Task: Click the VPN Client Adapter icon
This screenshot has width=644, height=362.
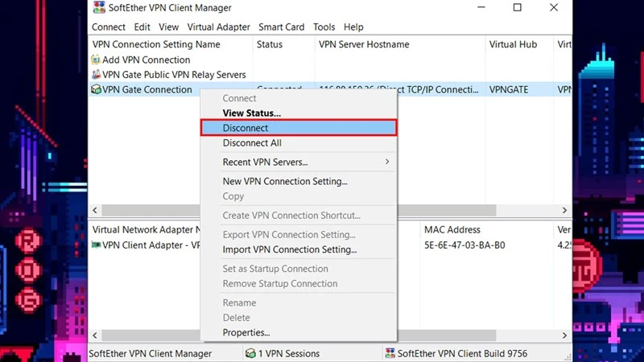Action: tap(96, 245)
